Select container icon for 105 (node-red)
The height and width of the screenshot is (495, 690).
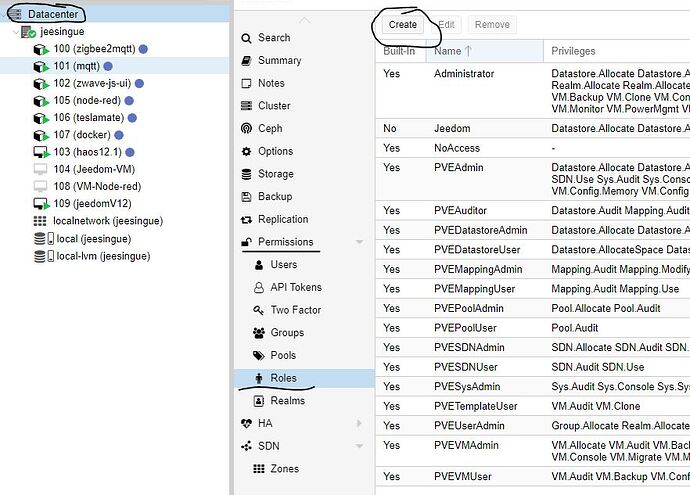(41, 101)
